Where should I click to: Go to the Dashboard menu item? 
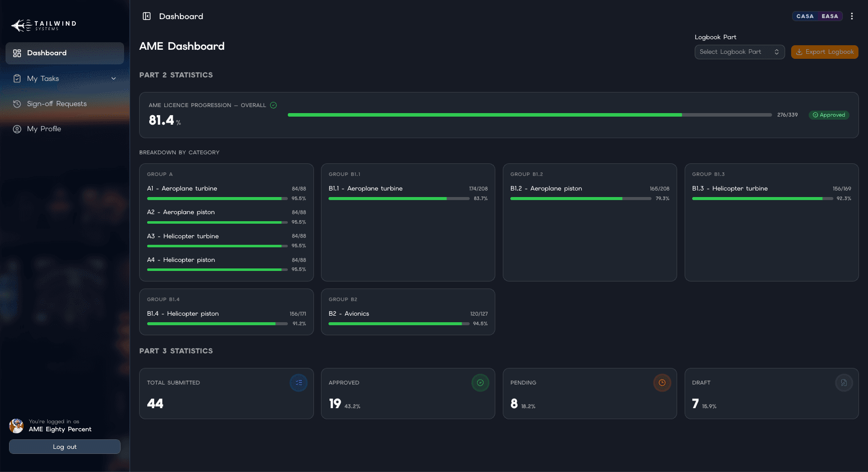click(x=65, y=53)
